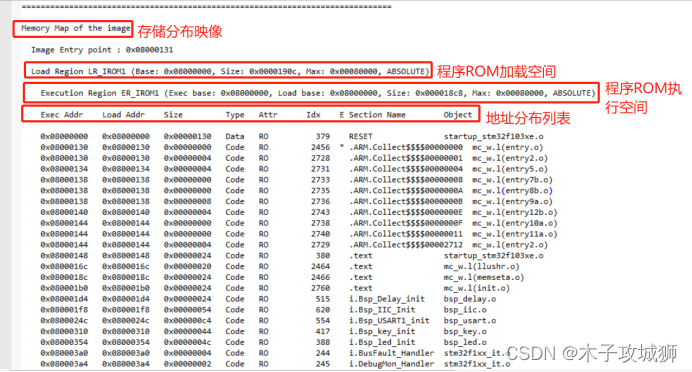
Task: Select section "i.Bsp_USART1_init"
Action: pyautogui.click(x=389, y=321)
